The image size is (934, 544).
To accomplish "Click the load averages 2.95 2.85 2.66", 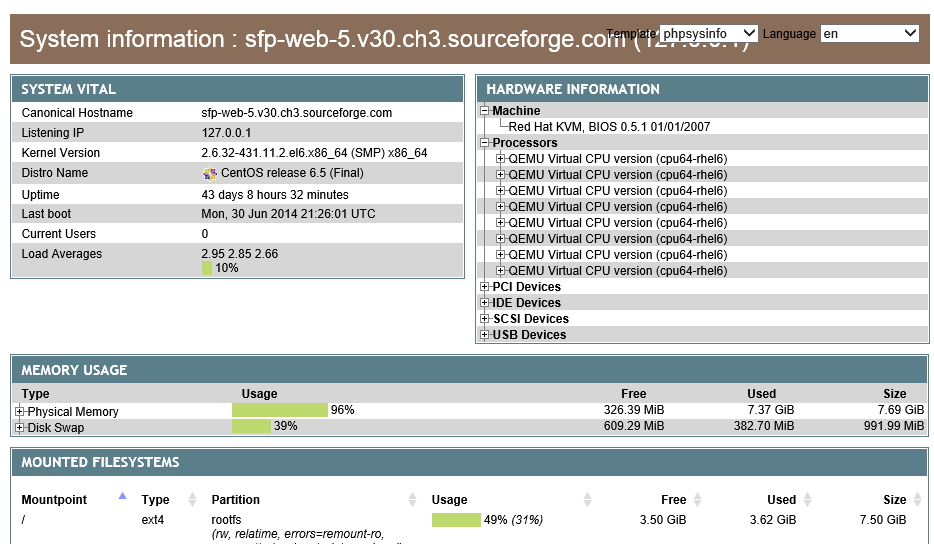I will 239,254.
